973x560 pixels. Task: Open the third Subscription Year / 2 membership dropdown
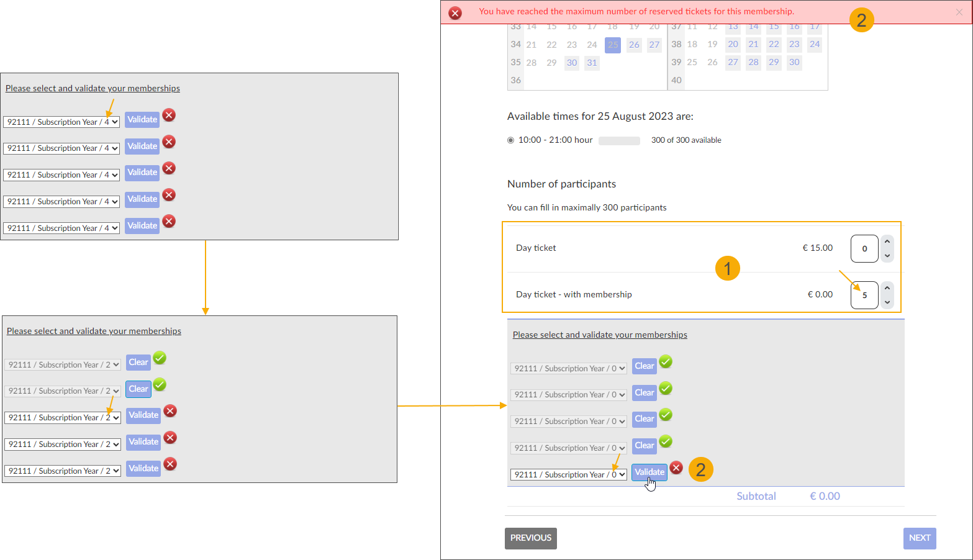click(62, 417)
